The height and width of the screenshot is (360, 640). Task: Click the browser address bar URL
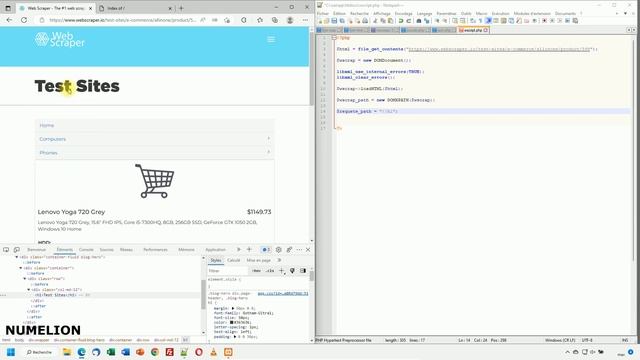click(x=122, y=20)
